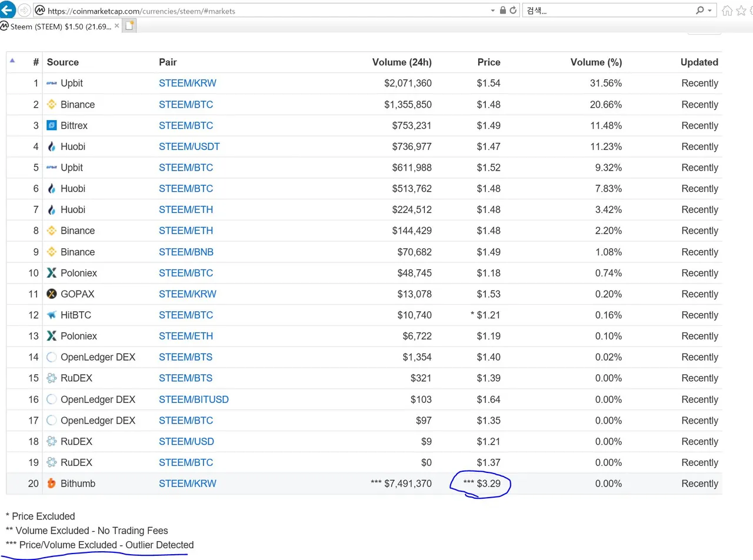
Task: Click the Poloniex logo in row 13
Action: click(51, 336)
